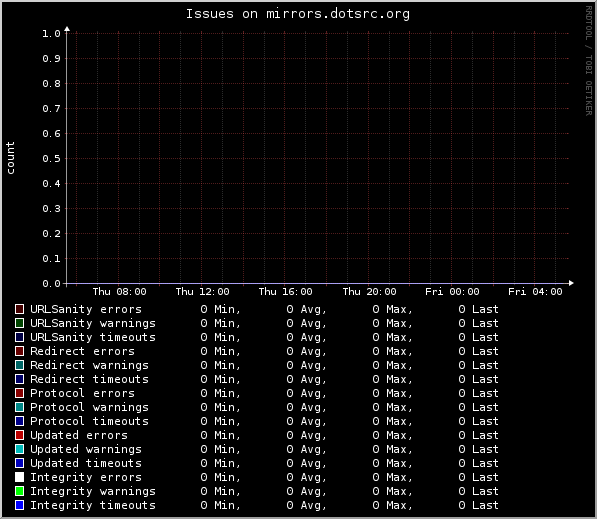Click the URLSanity errors color swatch

19,309
